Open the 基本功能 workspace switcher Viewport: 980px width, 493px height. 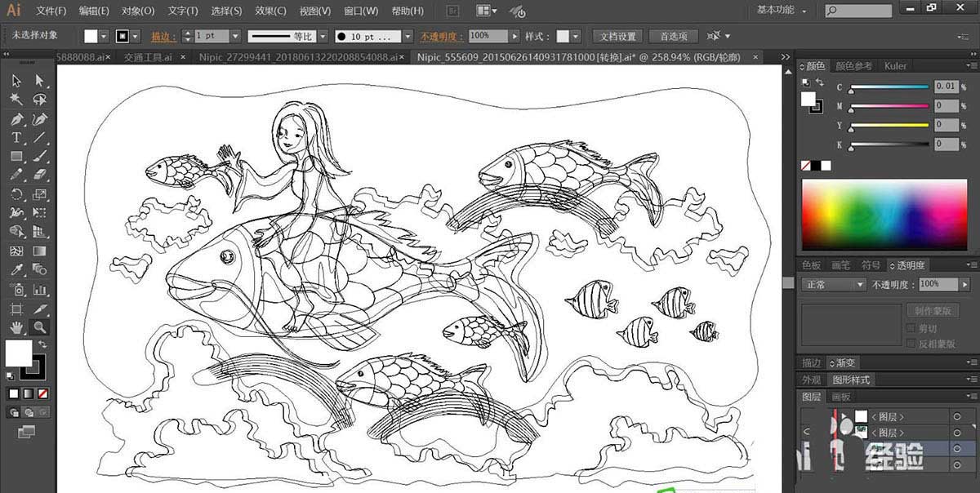tap(782, 11)
